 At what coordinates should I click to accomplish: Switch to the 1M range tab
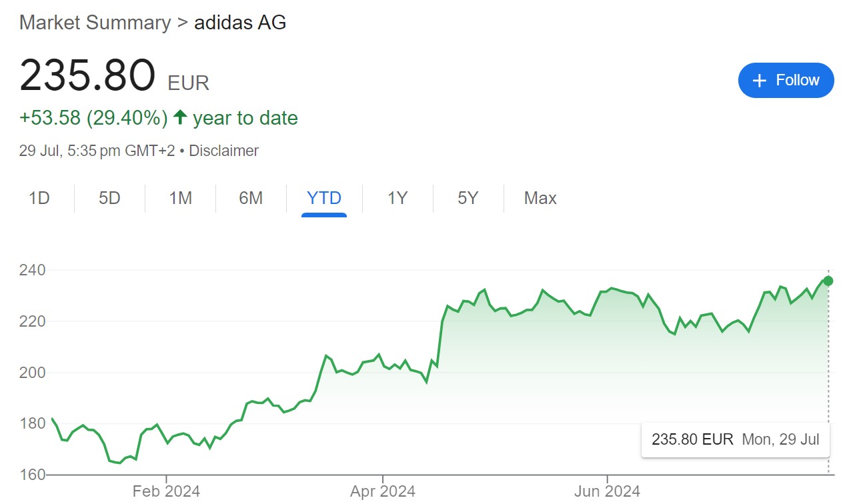180,198
